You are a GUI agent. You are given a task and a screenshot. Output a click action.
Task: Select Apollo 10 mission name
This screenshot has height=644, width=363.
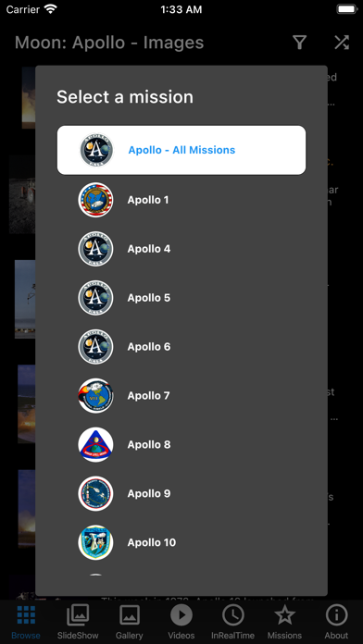pos(152,542)
